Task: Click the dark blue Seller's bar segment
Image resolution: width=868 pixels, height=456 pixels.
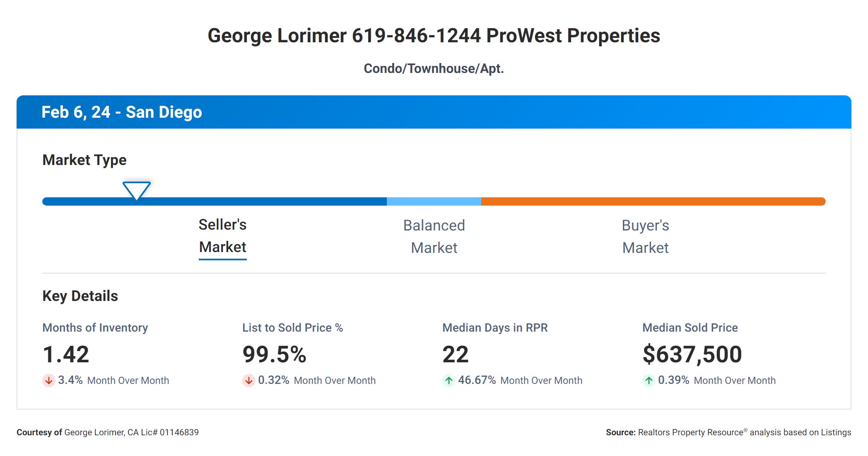Action: click(x=248, y=201)
